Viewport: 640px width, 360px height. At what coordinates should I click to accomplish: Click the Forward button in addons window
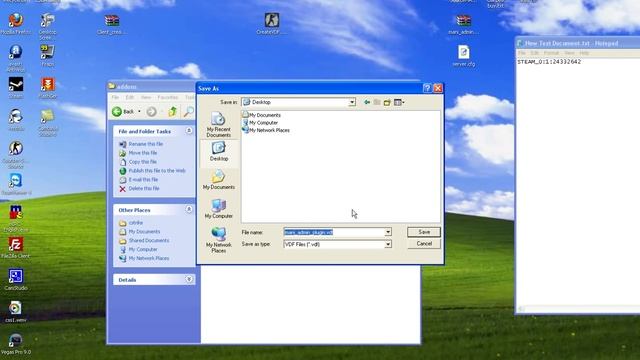click(151, 111)
